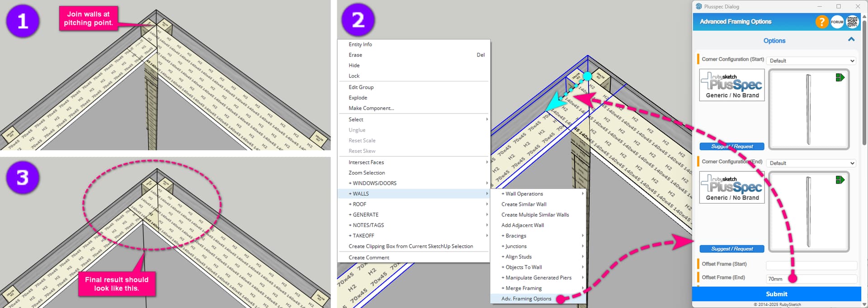
Task: Click the SketchUp logo in dialog title bar
Action: click(x=699, y=6)
